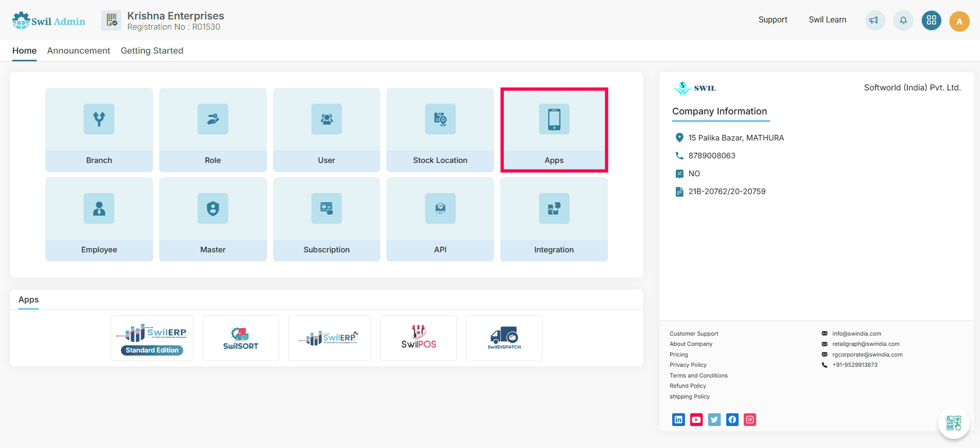Open the Apps tile with phone icon
The width and height of the screenshot is (980, 448).
554,130
